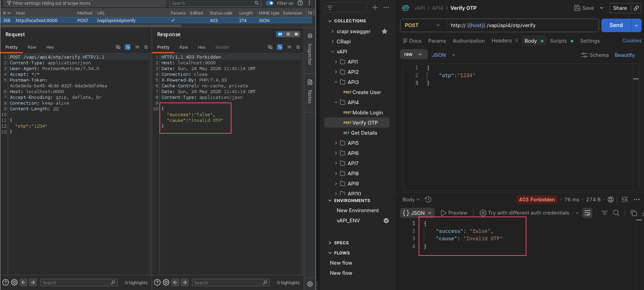Collapse the ENVIRONMENTS section
The height and width of the screenshot is (290, 644).
[x=330, y=201]
